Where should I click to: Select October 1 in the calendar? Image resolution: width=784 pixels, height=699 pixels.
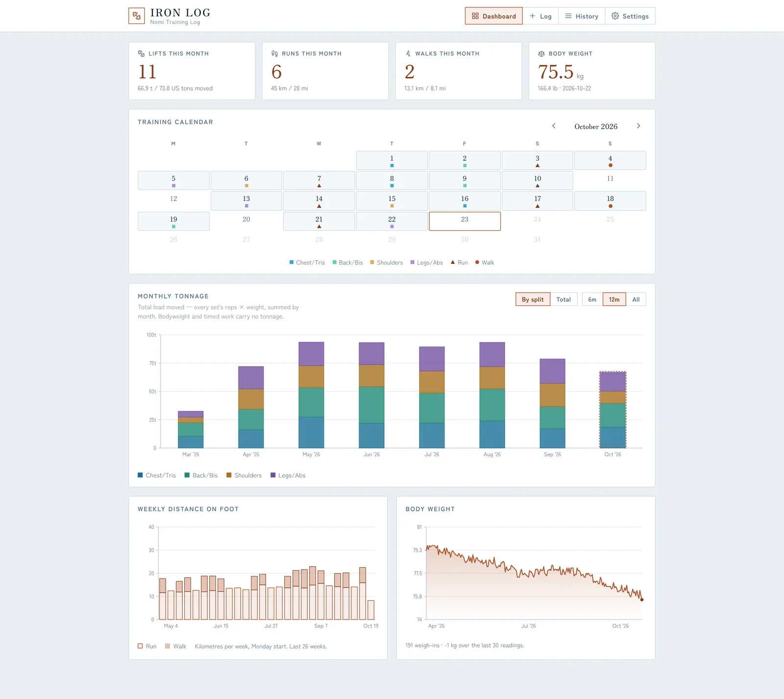pyautogui.click(x=392, y=160)
